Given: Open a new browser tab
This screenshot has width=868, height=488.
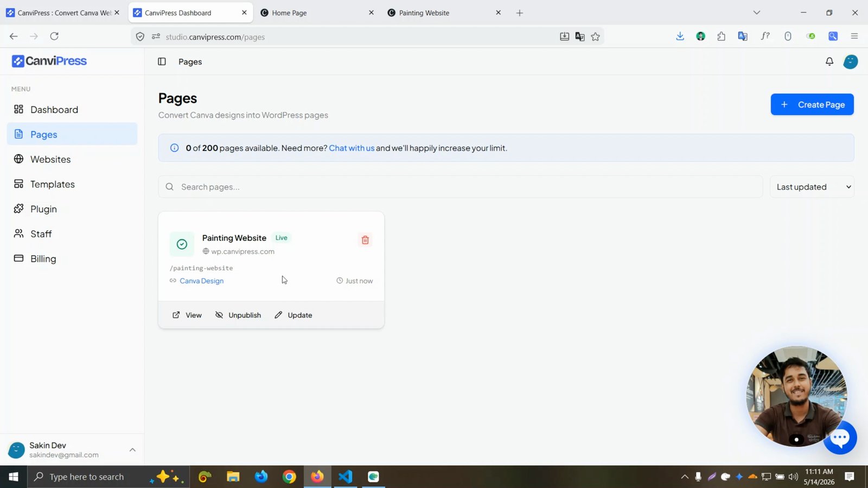Looking at the screenshot, I should (519, 12).
